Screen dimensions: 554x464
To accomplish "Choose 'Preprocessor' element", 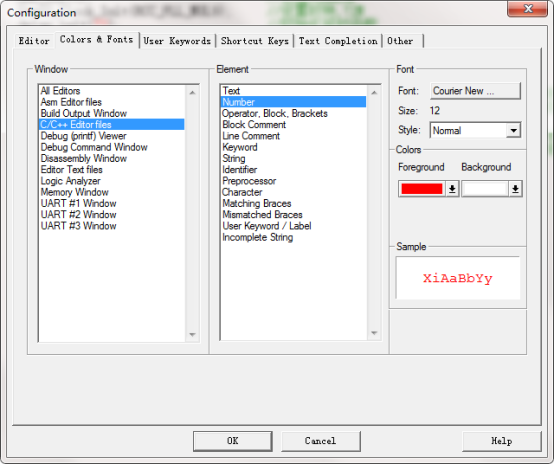I will coord(293,181).
